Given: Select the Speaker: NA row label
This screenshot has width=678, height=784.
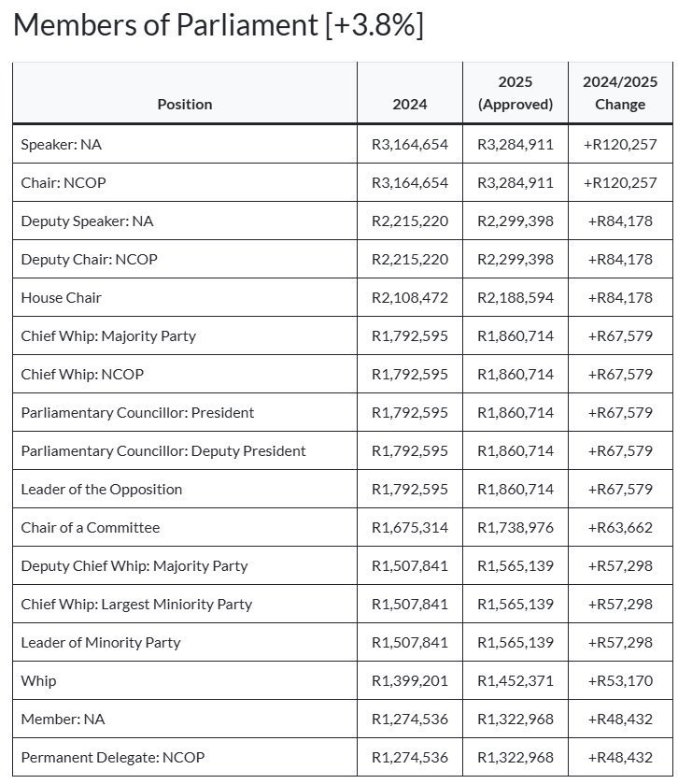Looking at the screenshot, I should (62, 145).
